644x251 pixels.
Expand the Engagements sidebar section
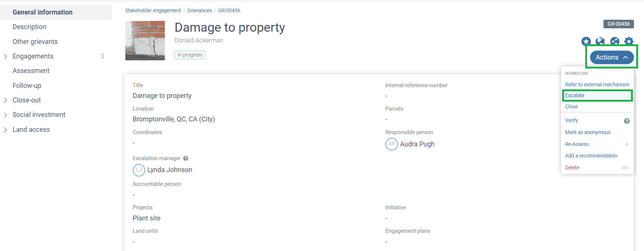(6, 56)
